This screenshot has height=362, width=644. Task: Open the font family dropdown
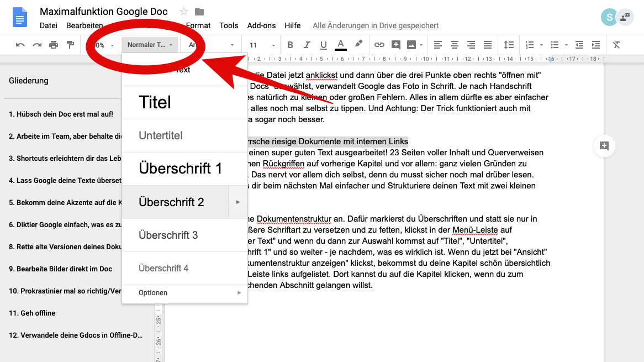[x=211, y=45]
